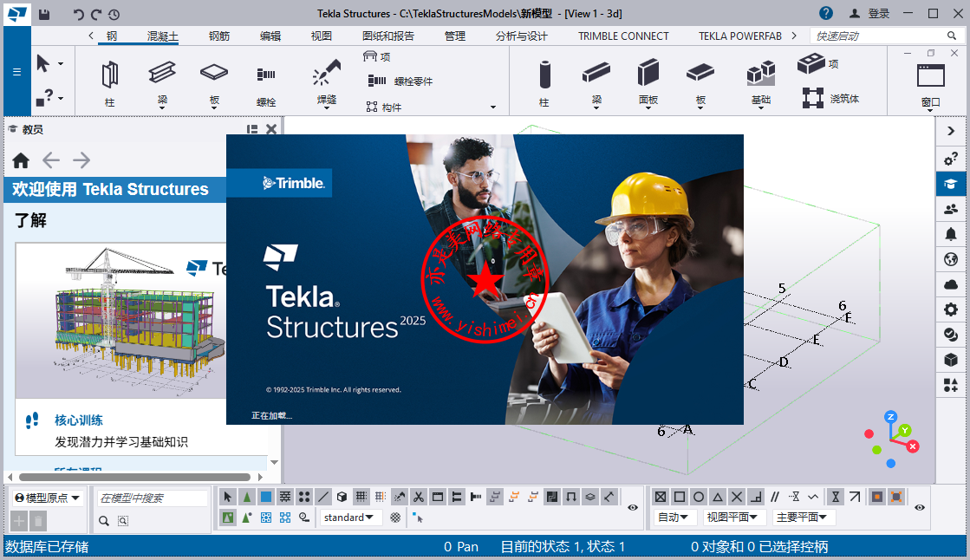
Task: Select the footing (基础) tool
Action: point(761,83)
